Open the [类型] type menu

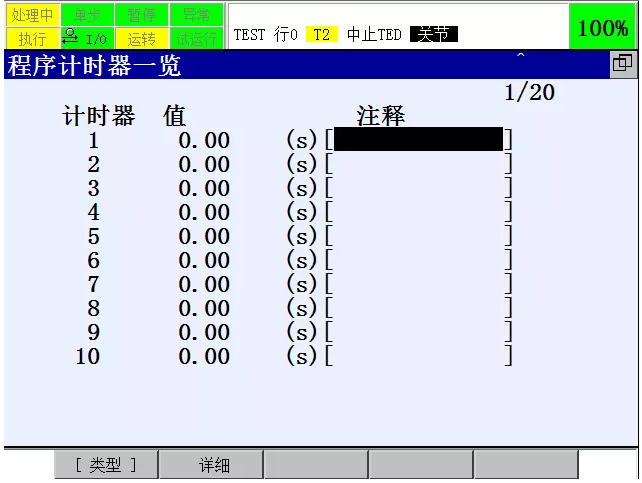tap(106, 465)
